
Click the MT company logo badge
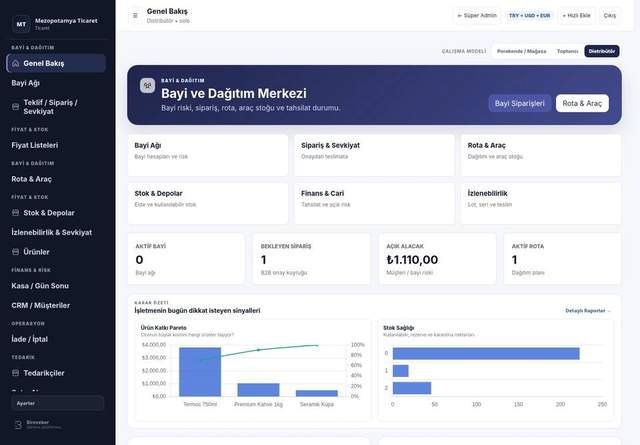coord(21,24)
